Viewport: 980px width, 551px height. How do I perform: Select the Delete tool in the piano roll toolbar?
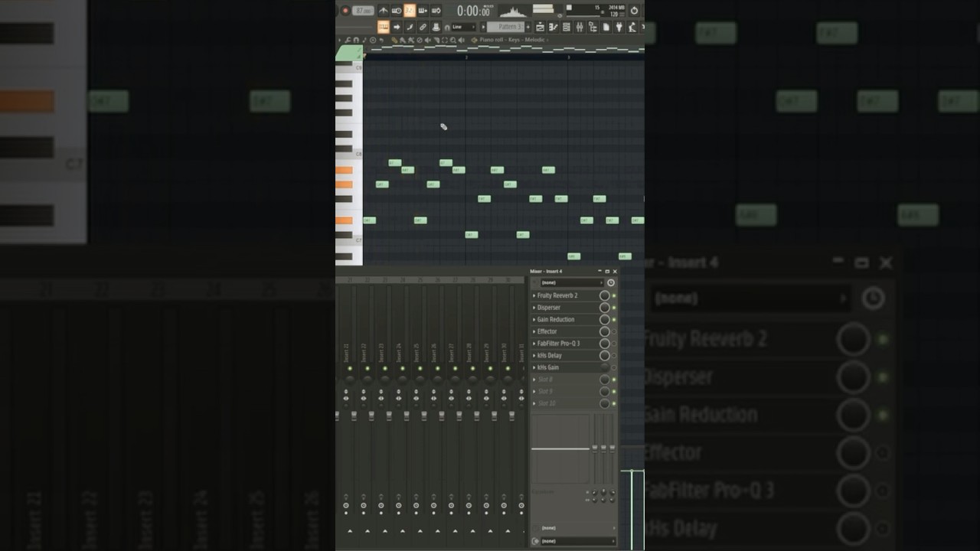click(x=420, y=40)
